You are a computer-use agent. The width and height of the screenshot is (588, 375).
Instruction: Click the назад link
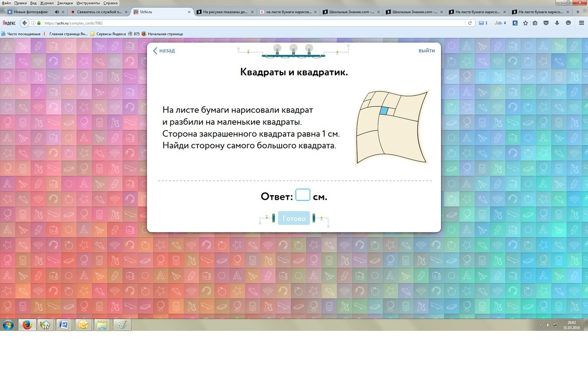pyautogui.click(x=164, y=50)
